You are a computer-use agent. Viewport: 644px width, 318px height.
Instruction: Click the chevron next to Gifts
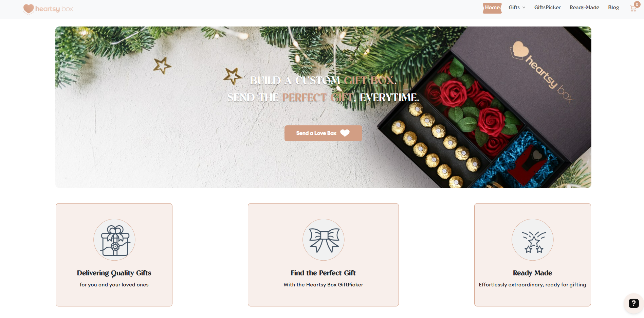[524, 7]
